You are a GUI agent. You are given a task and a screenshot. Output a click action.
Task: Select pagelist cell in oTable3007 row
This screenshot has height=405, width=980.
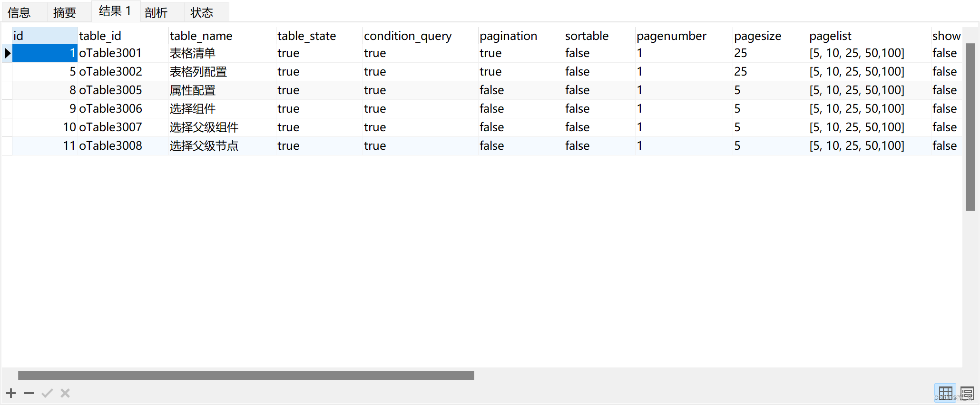coord(869,127)
